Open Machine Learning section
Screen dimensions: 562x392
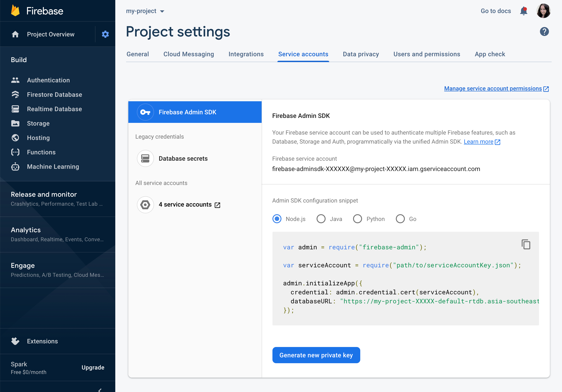(x=53, y=167)
